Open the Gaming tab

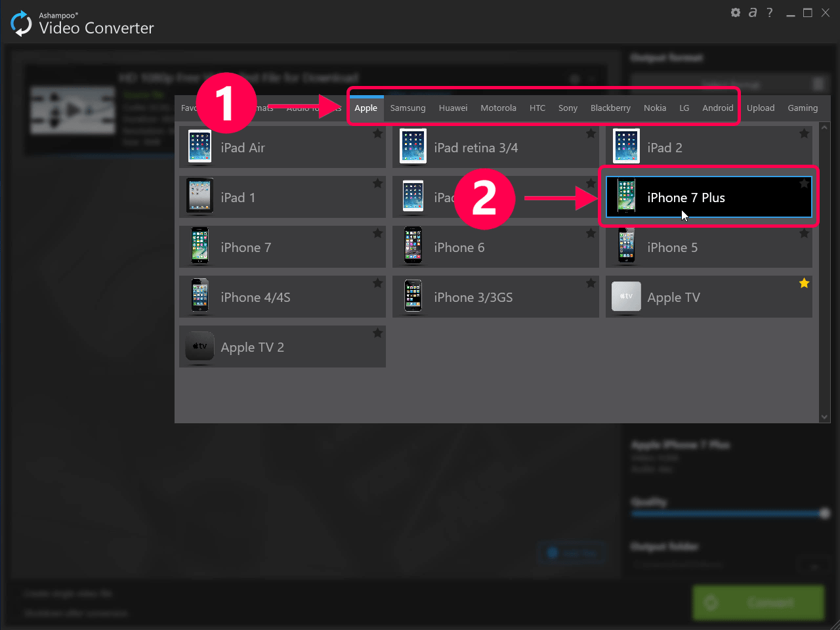coord(803,108)
